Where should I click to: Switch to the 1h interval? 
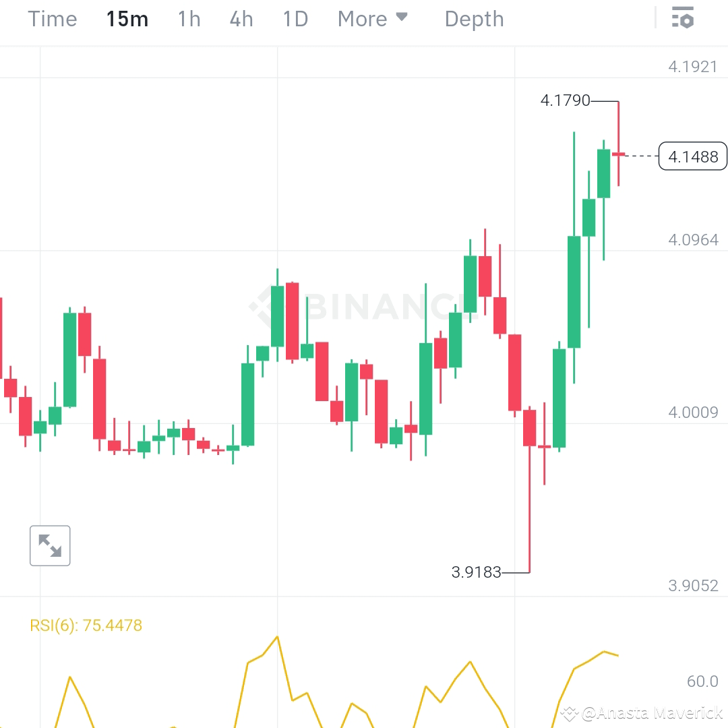pos(189,19)
